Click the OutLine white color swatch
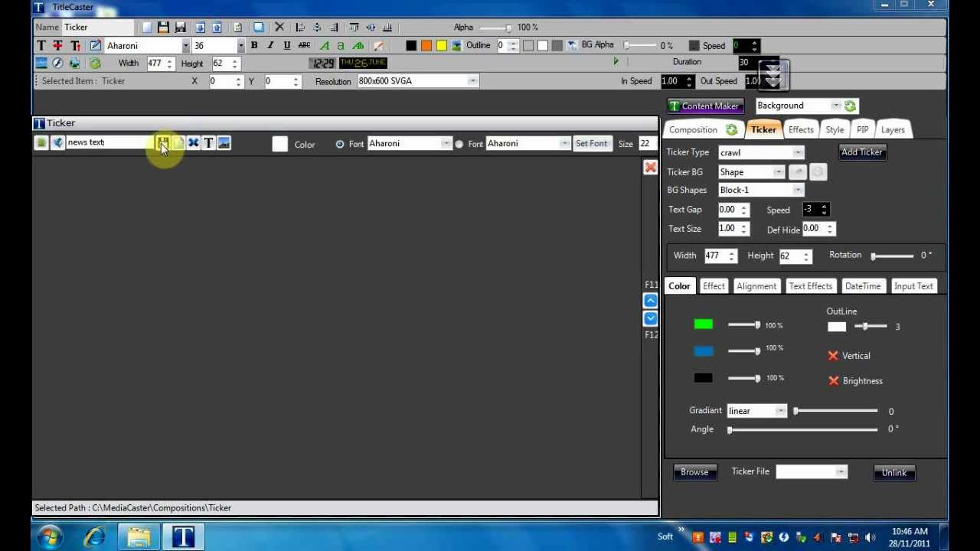 [837, 327]
